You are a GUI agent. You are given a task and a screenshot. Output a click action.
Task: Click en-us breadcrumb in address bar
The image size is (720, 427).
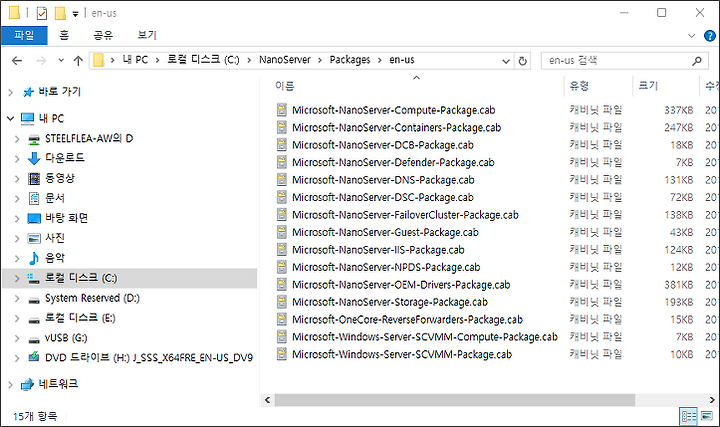(402, 60)
